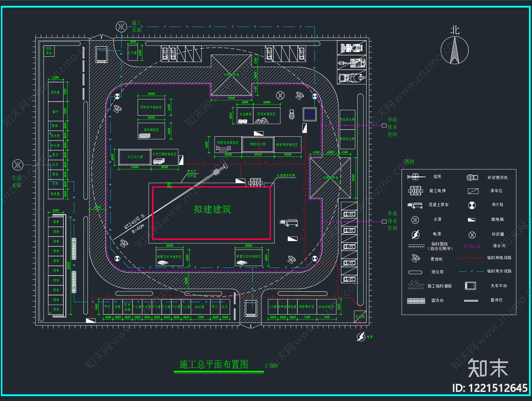Click the 生活水源 water source symbol

tap(18, 165)
